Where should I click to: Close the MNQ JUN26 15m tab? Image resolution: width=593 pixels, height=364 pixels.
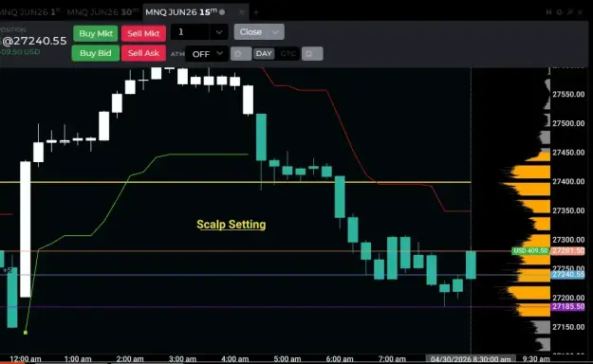242,12
